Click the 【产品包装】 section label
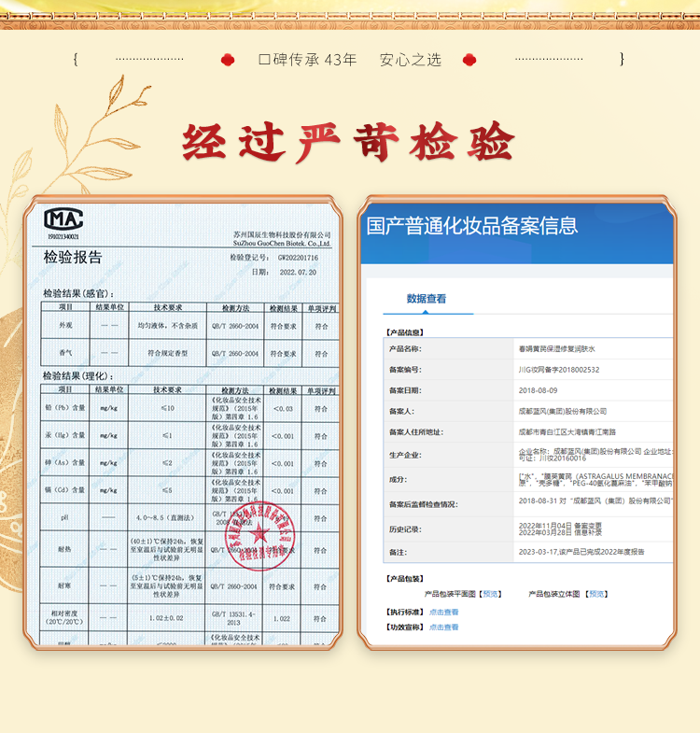 [405, 579]
